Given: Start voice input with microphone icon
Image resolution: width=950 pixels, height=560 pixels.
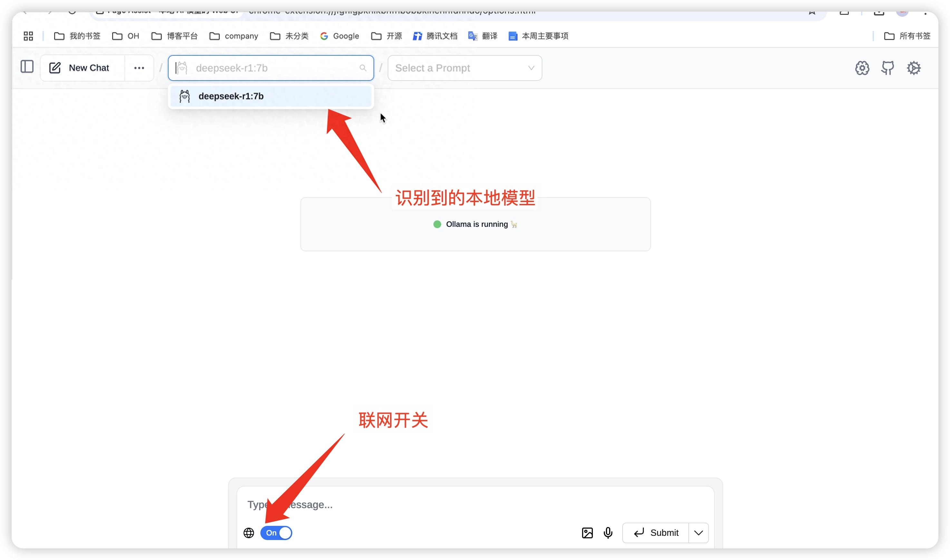Looking at the screenshot, I should (x=608, y=533).
